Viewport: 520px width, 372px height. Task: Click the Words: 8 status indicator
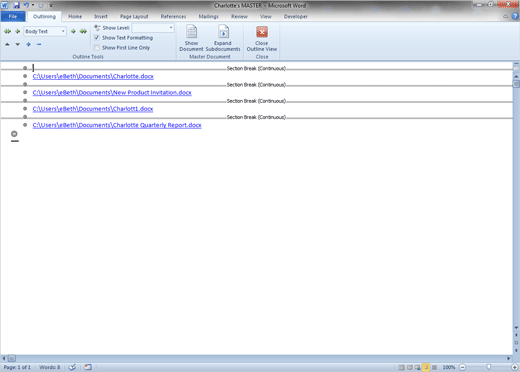pos(50,367)
